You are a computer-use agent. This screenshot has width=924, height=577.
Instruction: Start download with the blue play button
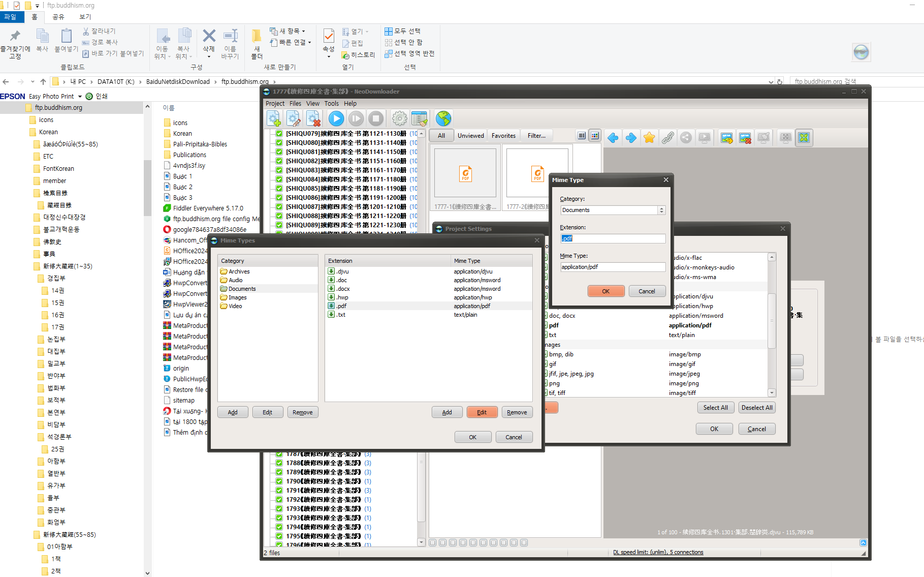tap(336, 119)
